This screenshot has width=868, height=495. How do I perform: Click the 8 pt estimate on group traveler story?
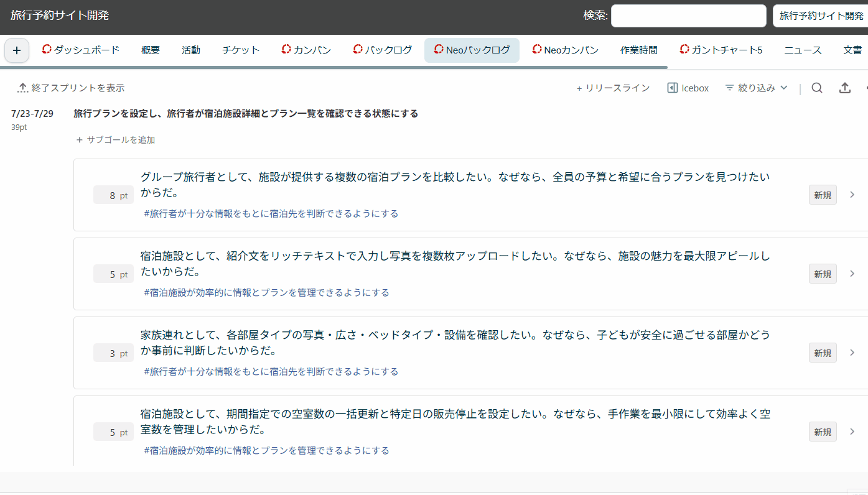113,195
